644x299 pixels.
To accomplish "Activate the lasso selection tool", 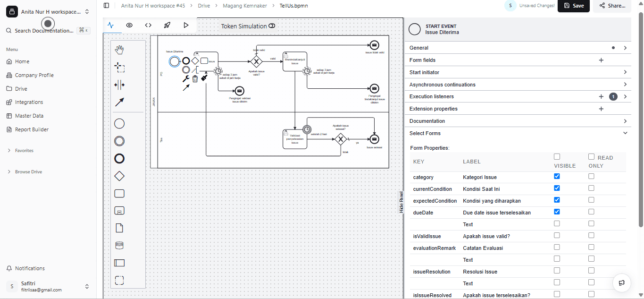I will [x=120, y=68].
